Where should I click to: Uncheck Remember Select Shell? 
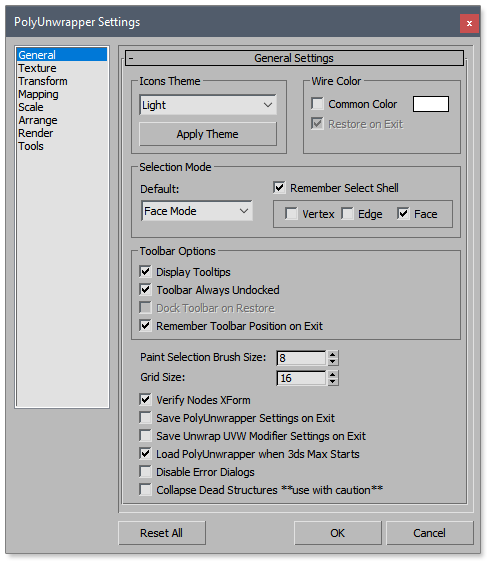[x=279, y=188]
